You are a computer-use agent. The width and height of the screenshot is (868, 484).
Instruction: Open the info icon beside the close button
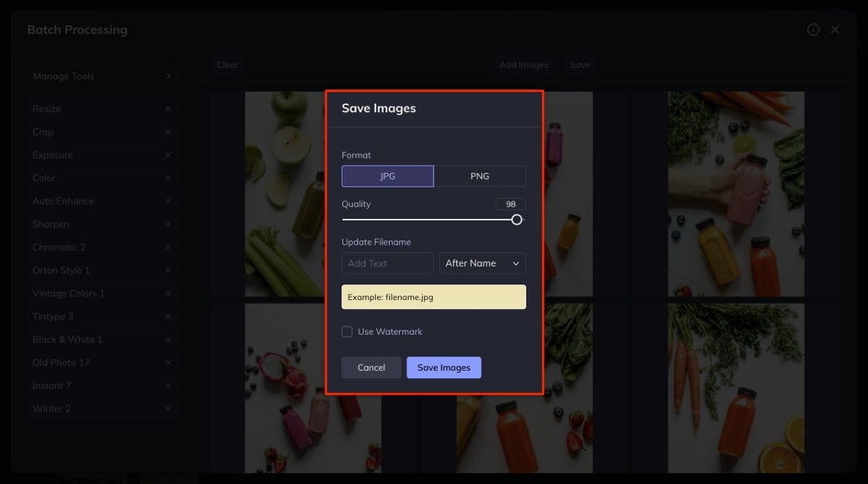point(813,29)
